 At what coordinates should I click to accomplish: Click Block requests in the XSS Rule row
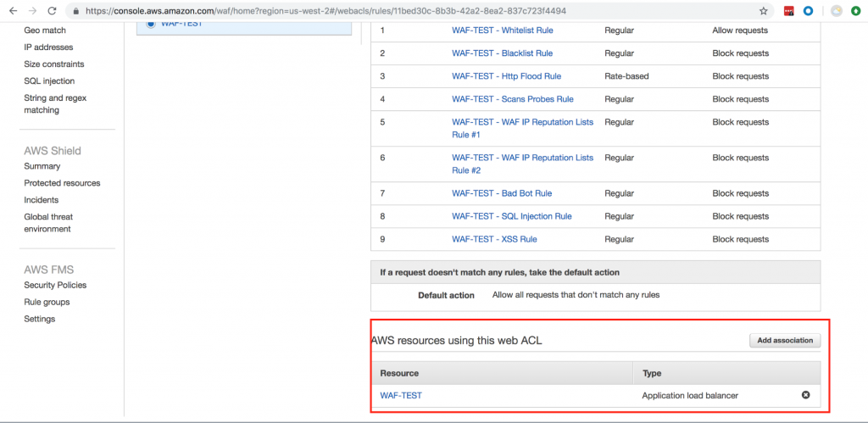(740, 239)
